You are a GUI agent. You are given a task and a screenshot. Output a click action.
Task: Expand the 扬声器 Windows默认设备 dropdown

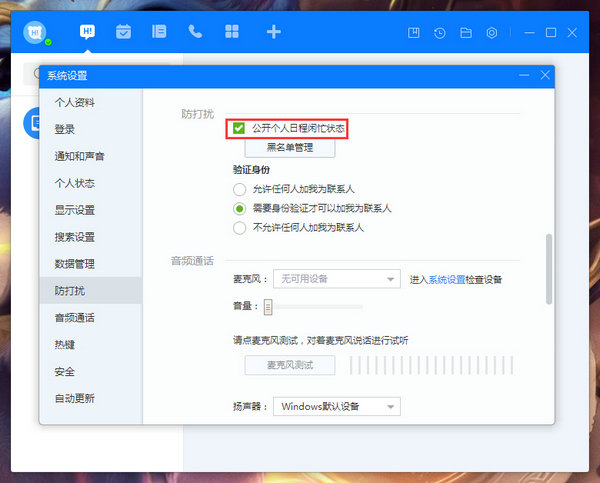click(x=338, y=406)
